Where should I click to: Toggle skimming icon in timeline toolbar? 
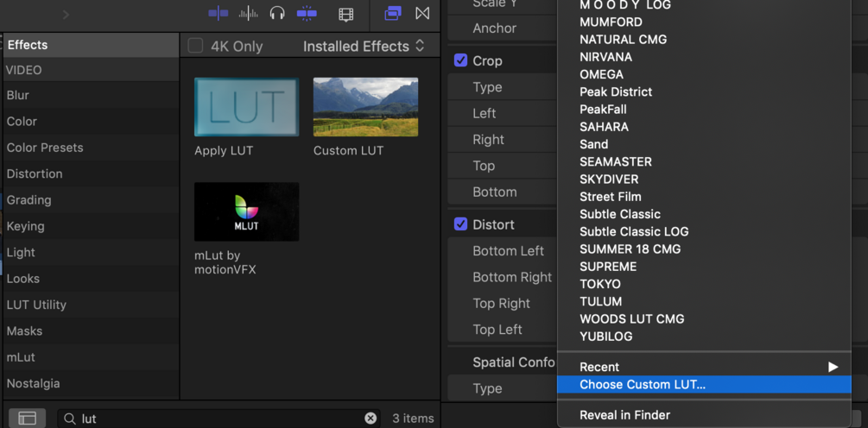(219, 13)
